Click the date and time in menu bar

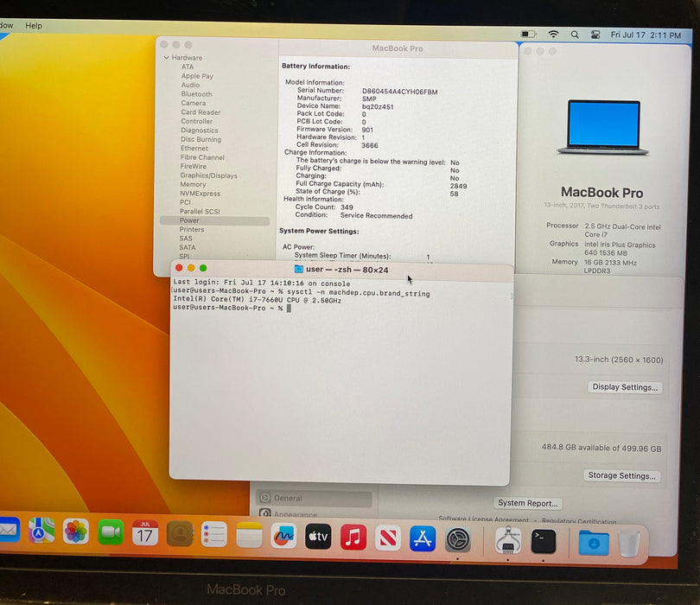pos(646,35)
